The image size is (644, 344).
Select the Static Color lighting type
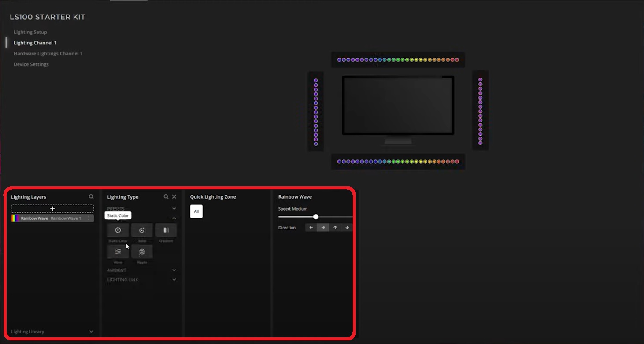pyautogui.click(x=118, y=230)
